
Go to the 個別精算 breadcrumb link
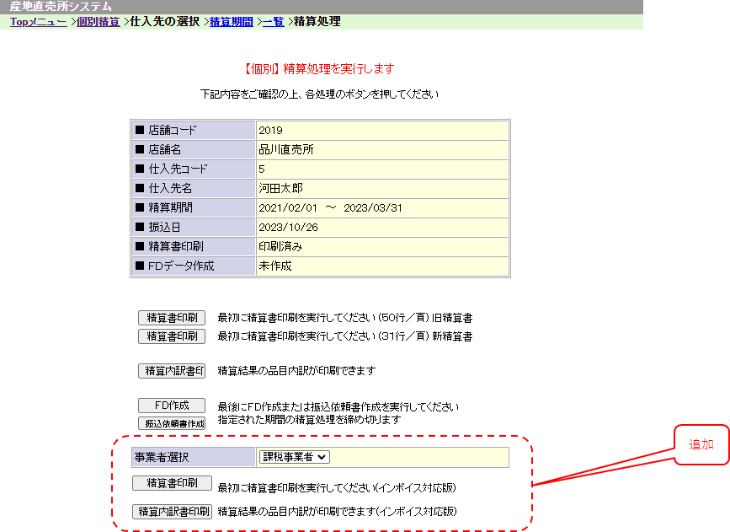98,21
